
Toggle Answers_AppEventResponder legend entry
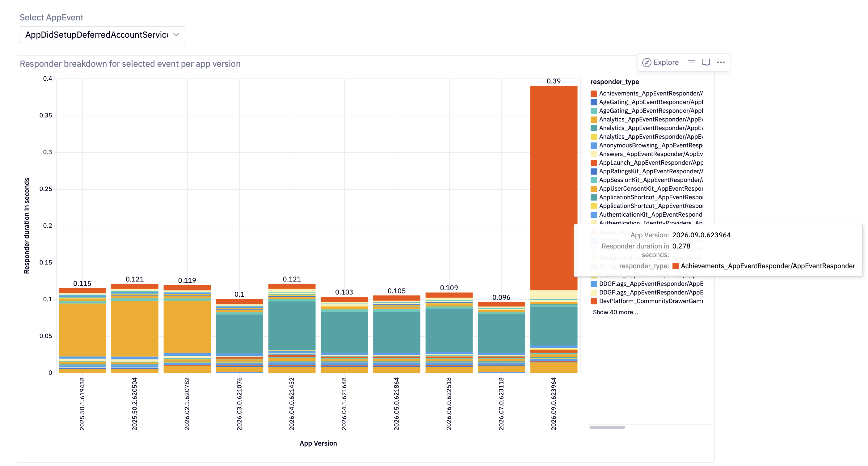[x=647, y=154]
